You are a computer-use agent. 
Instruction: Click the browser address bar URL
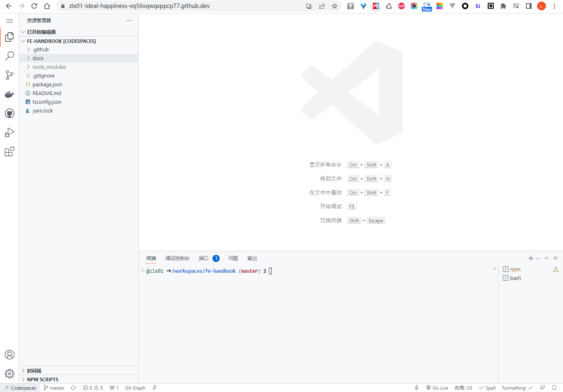139,6
